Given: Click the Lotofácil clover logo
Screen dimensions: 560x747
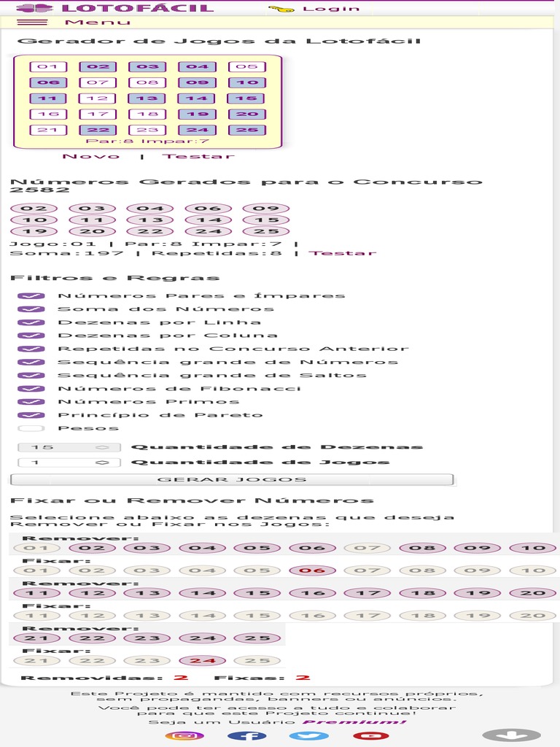Looking at the screenshot, I should pyautogui.click(x=34, y=7).
